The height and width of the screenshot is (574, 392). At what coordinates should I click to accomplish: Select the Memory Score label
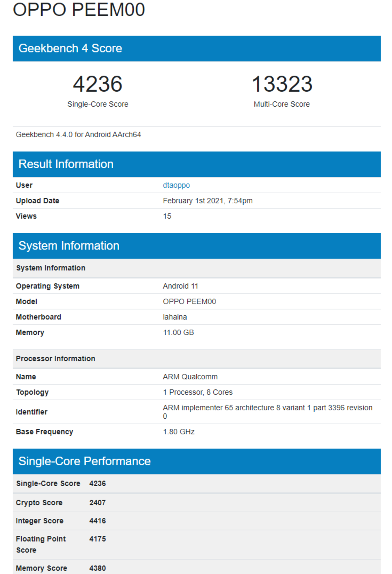(41, 568)
